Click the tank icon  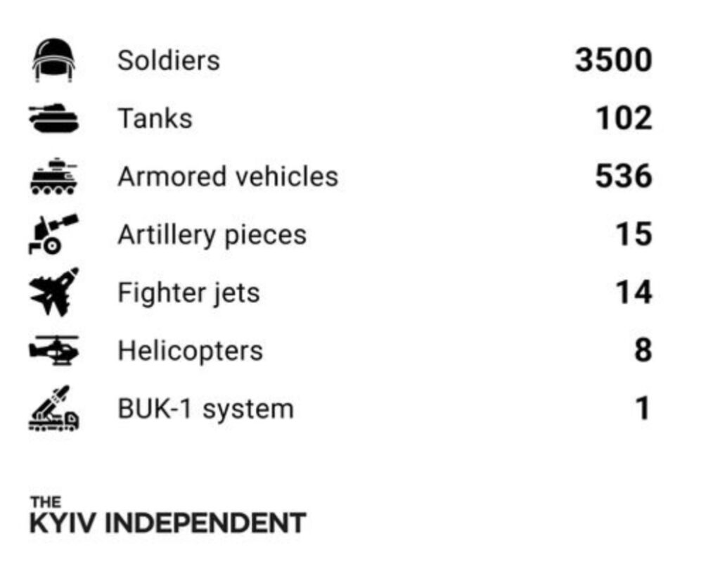click(53, 117)
